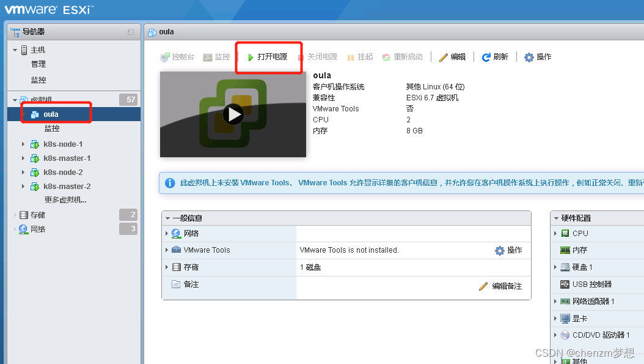Expand the 网络适配器 1 network adapter row
The height and width of the screenshot is (364, 644).
pyautogui.click(x=555, y=302)
